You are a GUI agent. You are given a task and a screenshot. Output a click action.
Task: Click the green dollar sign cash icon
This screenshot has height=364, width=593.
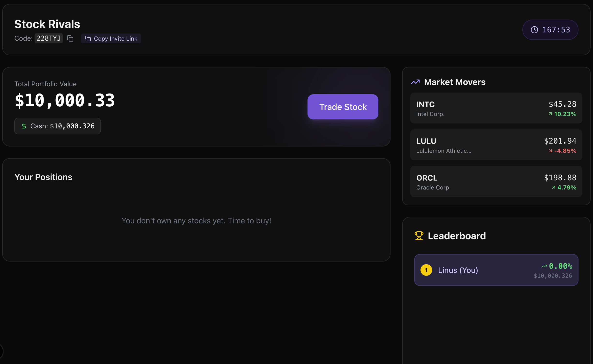(x=24, y=126)
